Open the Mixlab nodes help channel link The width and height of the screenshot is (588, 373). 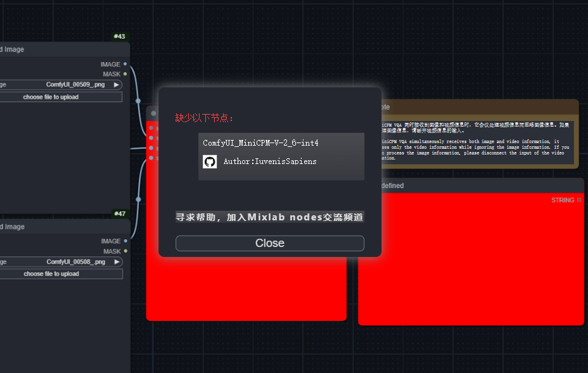click(x=269, y=217)
